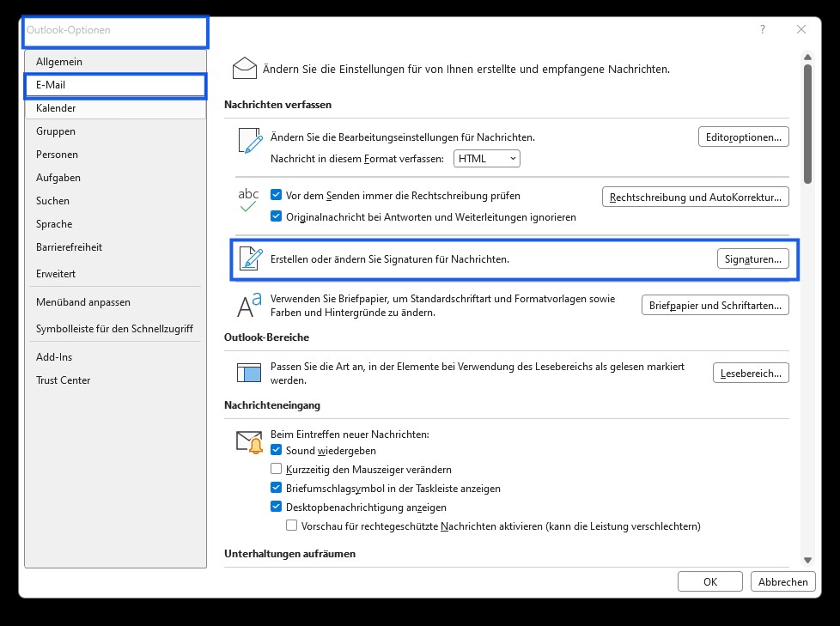Image resolution: width=840 pixels, height=626 pixels.
Task: Select the E-Mail category
Action: pyautogui.click(x=115, y=85)
